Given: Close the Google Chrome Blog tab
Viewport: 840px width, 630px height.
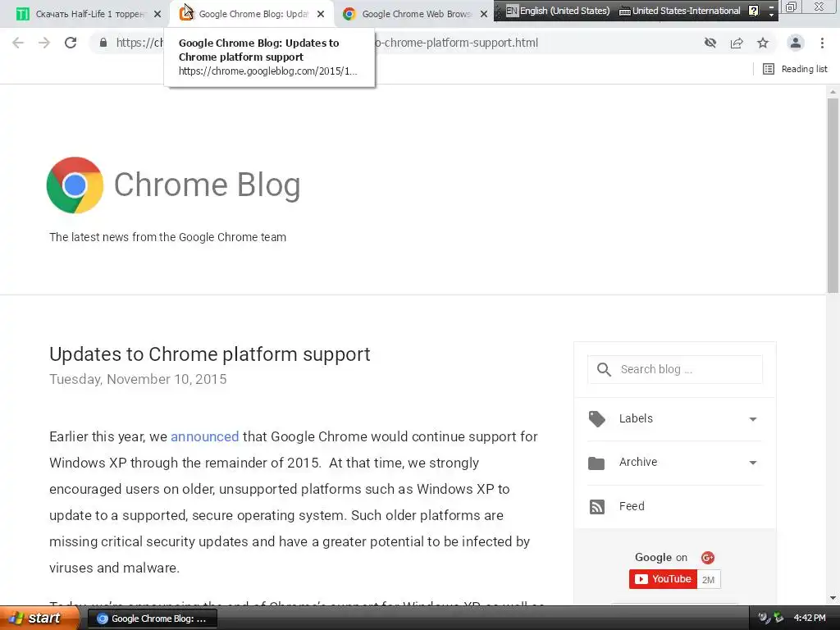Looking at the screenshot, I should coord(321,14).
